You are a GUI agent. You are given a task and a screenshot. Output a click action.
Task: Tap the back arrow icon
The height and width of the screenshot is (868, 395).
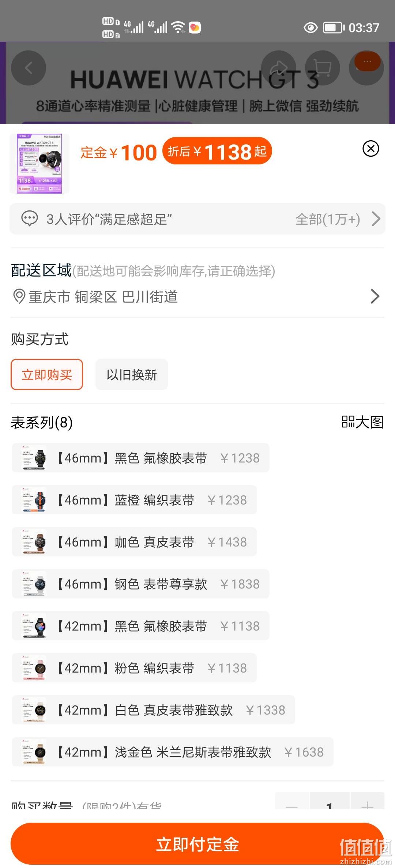29,68
